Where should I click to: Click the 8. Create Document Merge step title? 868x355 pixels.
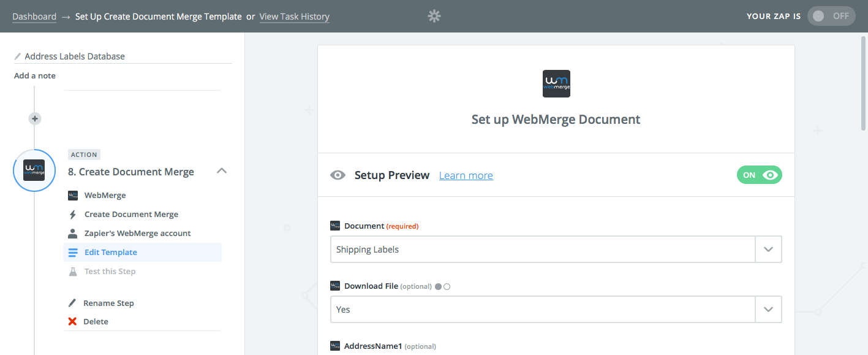(131, 172)
